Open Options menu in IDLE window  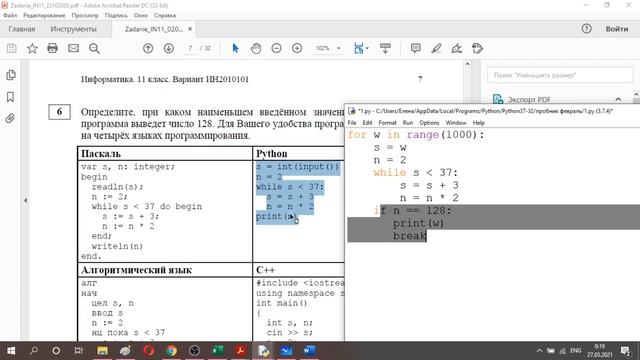tap(429, 123)
